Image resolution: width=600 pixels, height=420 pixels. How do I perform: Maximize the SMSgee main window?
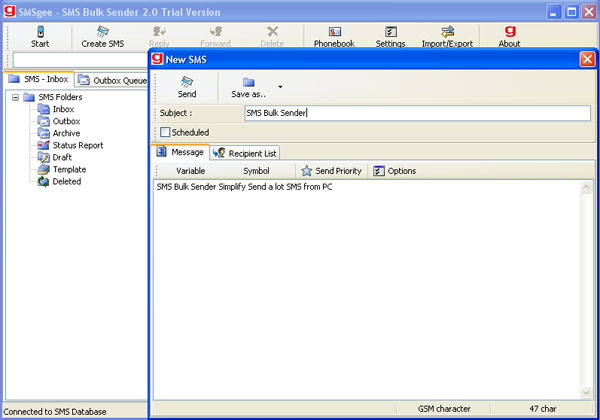pos(571,12)
